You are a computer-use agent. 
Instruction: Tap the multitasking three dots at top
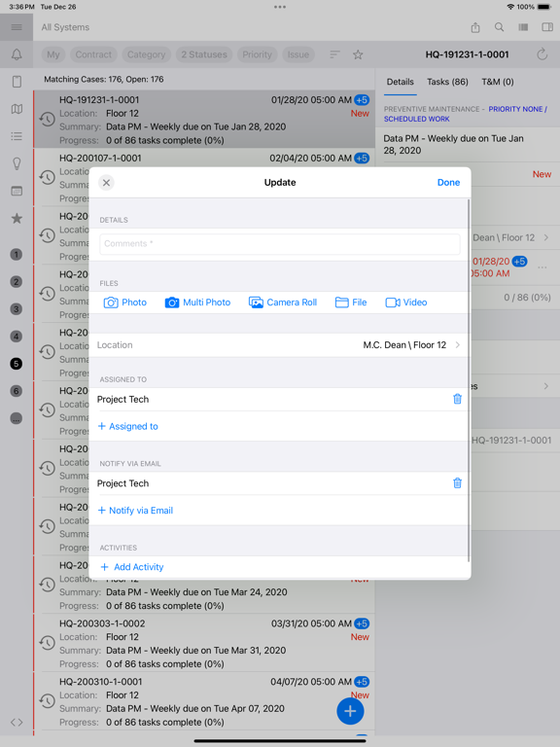(x=280, y=7)
